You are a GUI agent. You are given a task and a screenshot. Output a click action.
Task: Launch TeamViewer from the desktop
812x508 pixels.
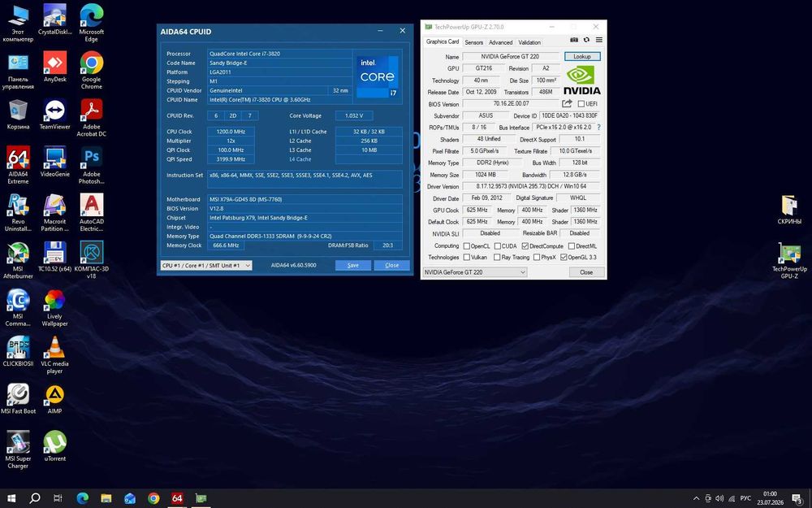[55, 114]
